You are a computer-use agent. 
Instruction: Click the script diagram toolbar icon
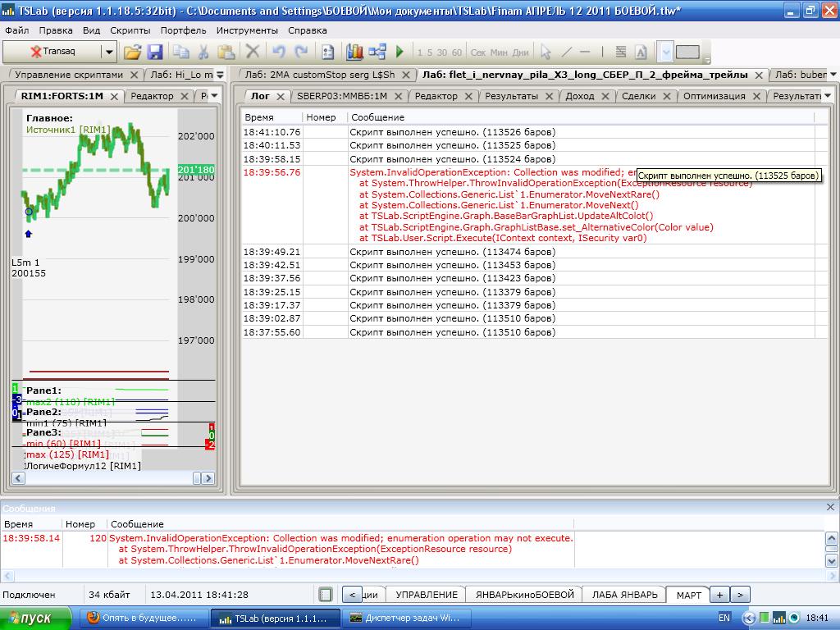(377, 52)
